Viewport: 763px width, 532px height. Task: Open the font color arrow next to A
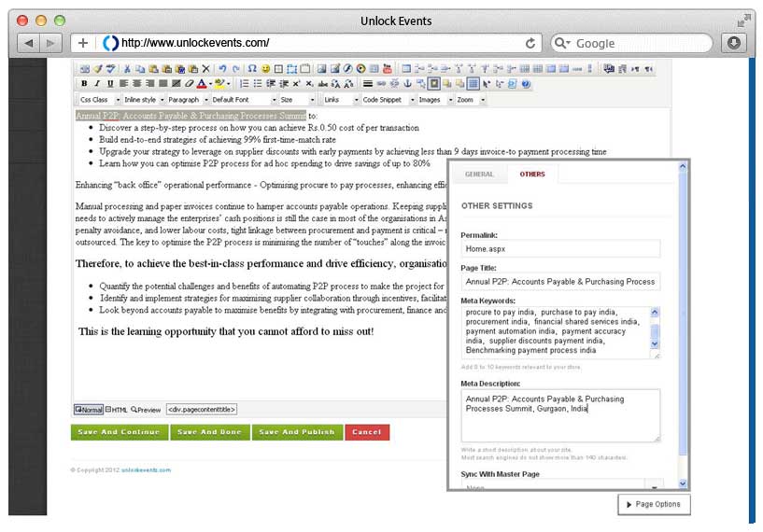tap(211, 84)
